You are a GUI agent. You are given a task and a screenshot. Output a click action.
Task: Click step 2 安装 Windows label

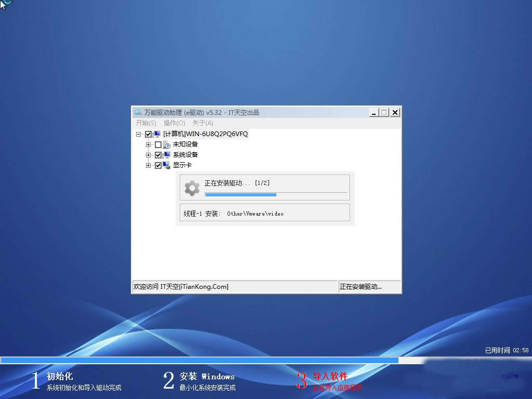click(207, 376)
